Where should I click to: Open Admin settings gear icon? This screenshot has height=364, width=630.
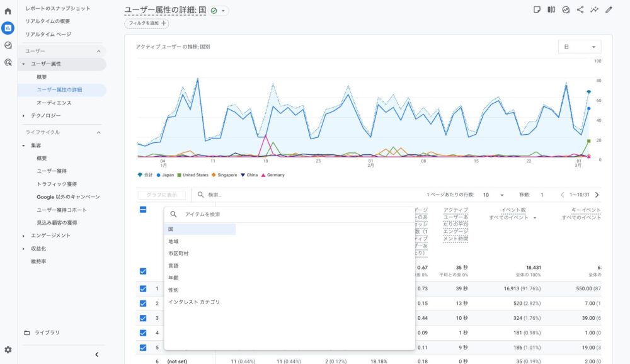(8, 350)
